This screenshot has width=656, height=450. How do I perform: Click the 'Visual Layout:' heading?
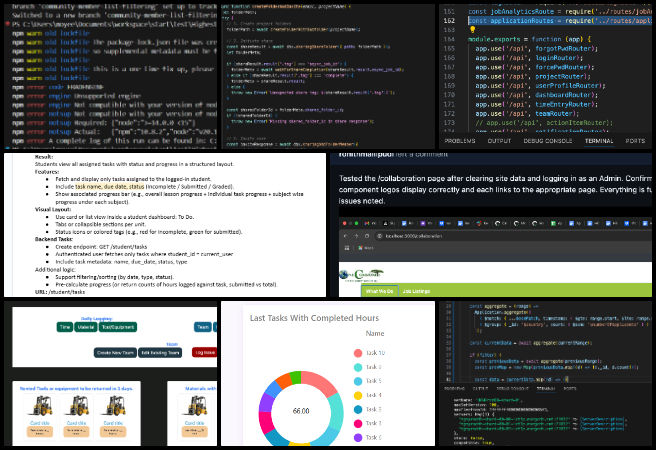click(53, 209)
